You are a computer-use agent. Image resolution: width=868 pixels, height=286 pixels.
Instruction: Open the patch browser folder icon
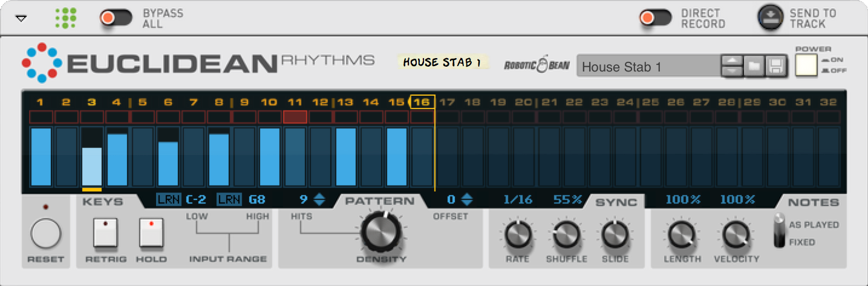(x=754, y=66)
